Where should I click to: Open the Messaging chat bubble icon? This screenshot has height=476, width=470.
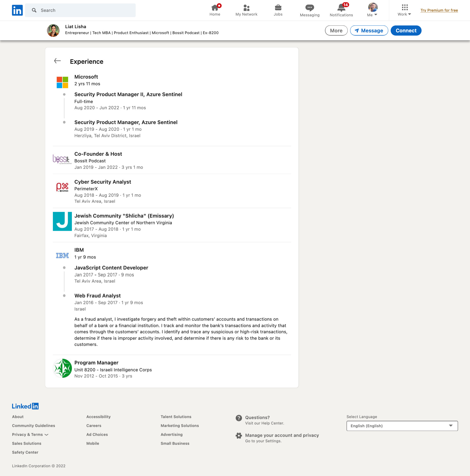[x=309, y=8]
